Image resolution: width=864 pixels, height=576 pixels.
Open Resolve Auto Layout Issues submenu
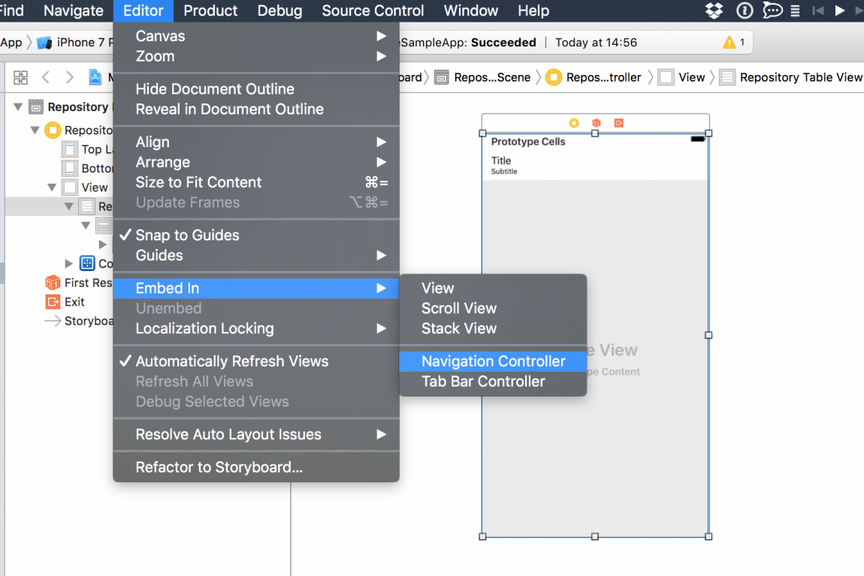click(256, 435)
